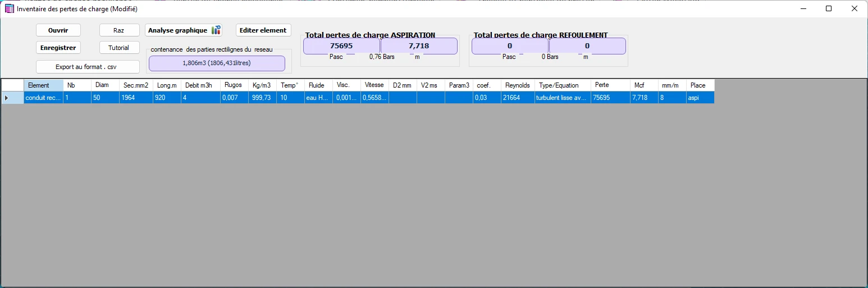Screen dimensions: 868x288
Task: Select the row header arrow of first row
Action: click(12, 98)
